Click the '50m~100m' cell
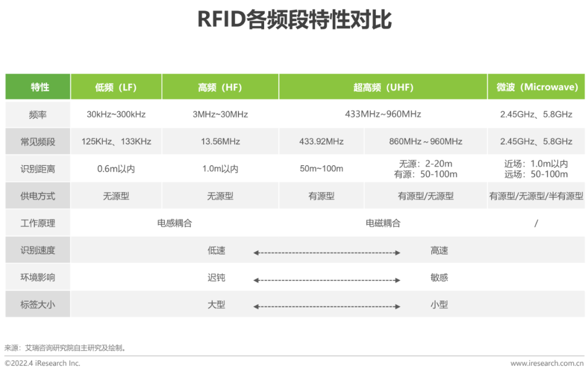 (321, 168)
